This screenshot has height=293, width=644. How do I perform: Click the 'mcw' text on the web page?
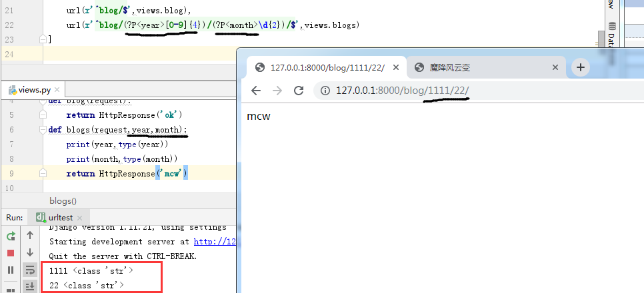(259, 117)
